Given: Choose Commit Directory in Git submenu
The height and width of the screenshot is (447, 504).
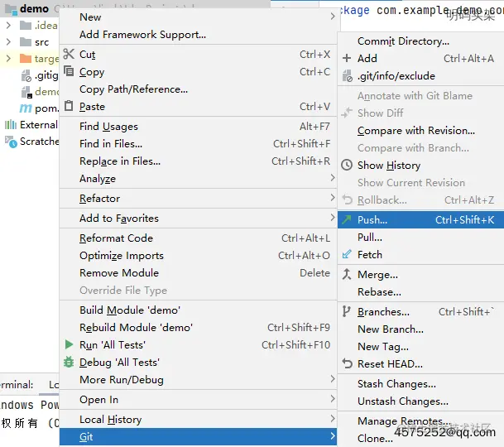Looking at the screenshot, I should 420,41.
